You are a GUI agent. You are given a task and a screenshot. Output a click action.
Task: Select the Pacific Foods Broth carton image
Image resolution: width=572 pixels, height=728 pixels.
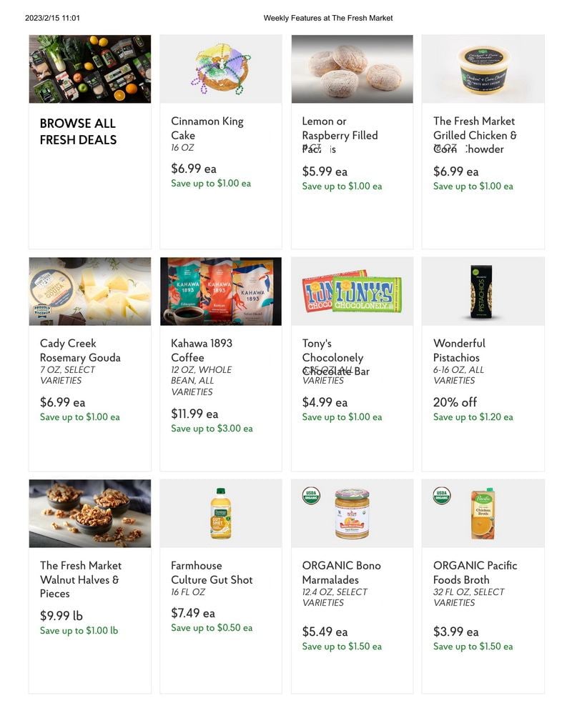483,514
